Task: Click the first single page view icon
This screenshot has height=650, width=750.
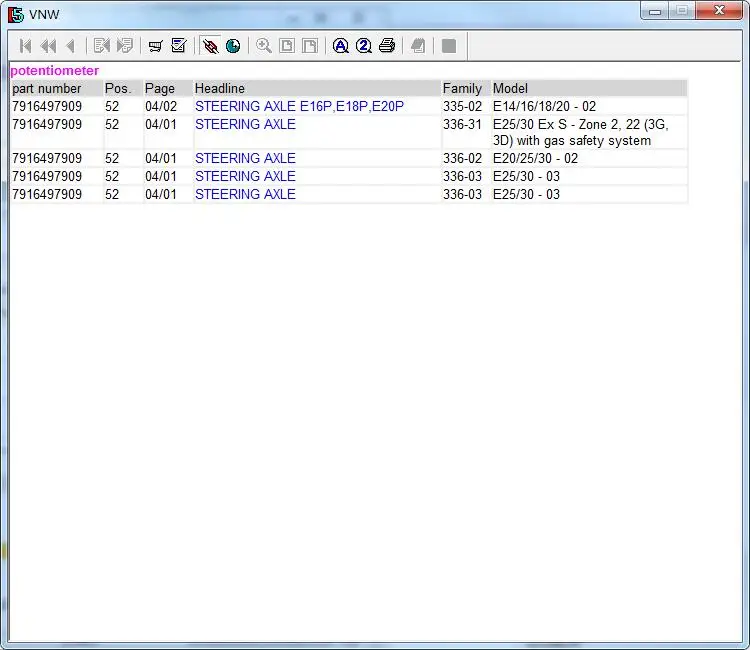Action: pyautogui.click(x=287, y=46)
